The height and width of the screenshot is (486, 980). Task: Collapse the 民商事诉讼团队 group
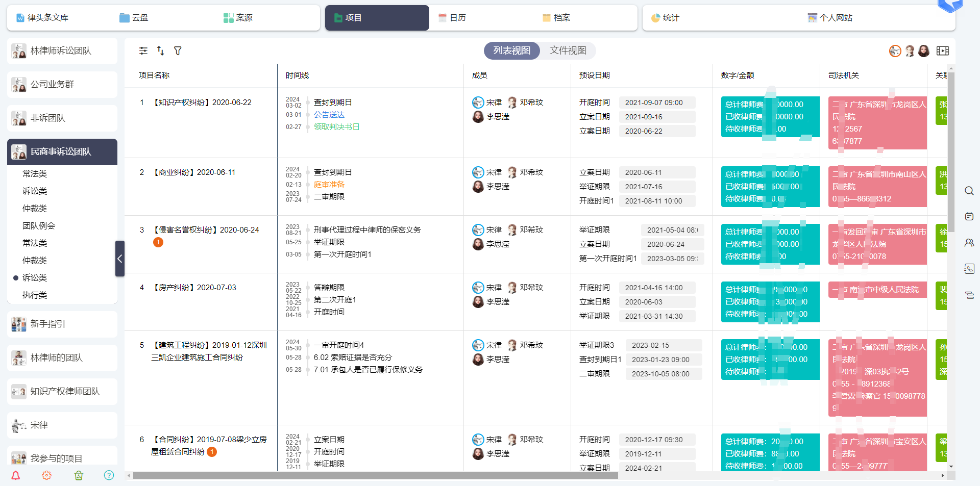(x=62, y=151)
